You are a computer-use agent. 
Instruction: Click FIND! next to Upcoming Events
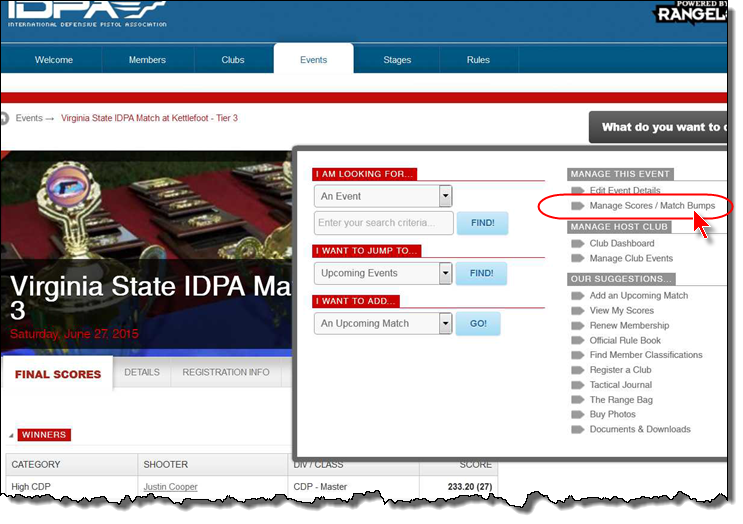pyautogui.click(x=481, y=273)
